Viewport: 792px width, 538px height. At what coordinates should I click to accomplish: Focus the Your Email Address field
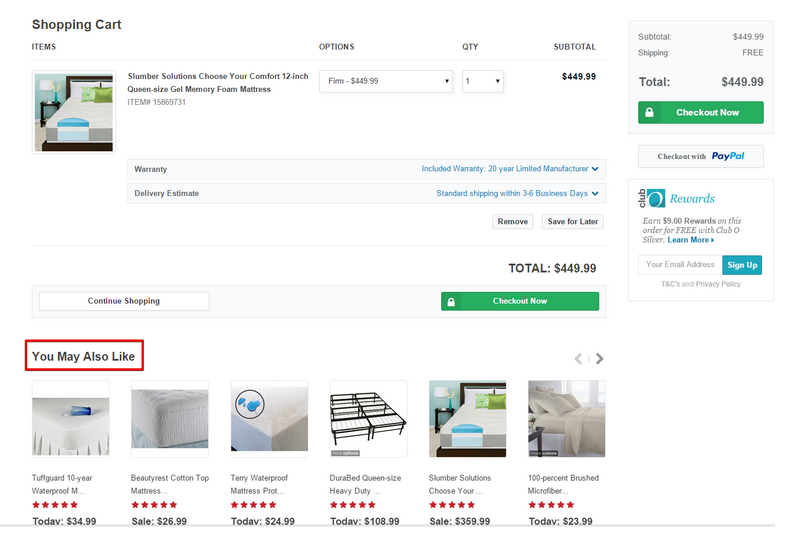680,265
